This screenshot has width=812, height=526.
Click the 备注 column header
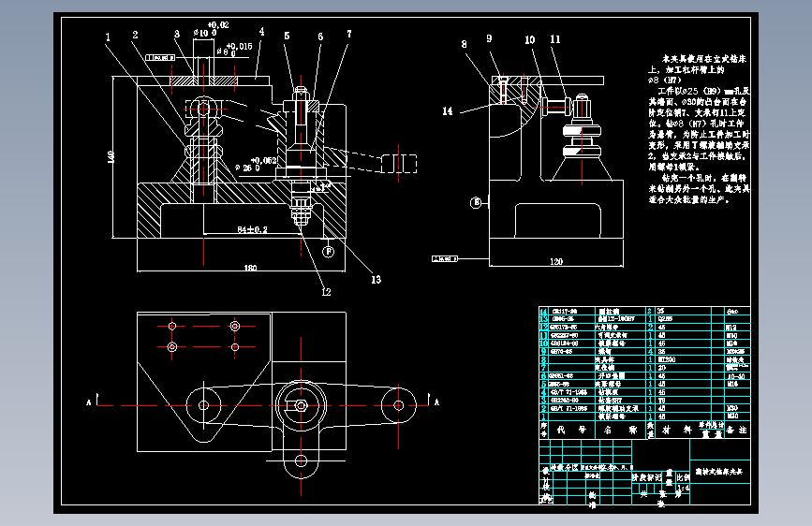point(736,430)
